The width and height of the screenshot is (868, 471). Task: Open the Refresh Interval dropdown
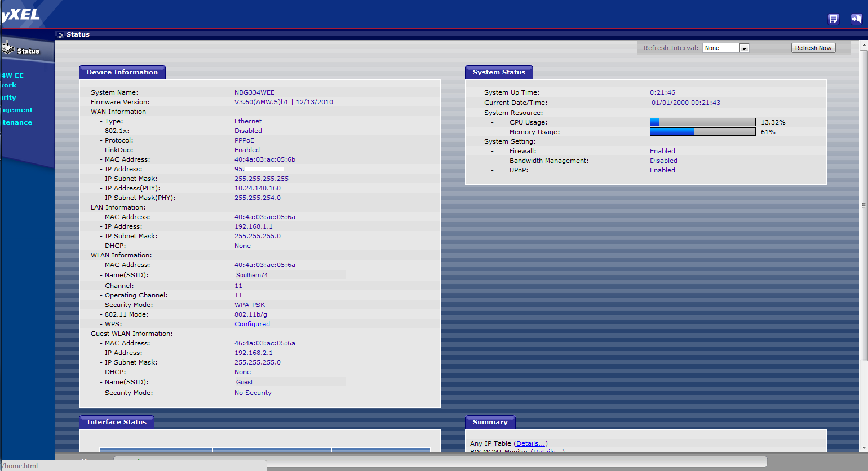point(725,48)
